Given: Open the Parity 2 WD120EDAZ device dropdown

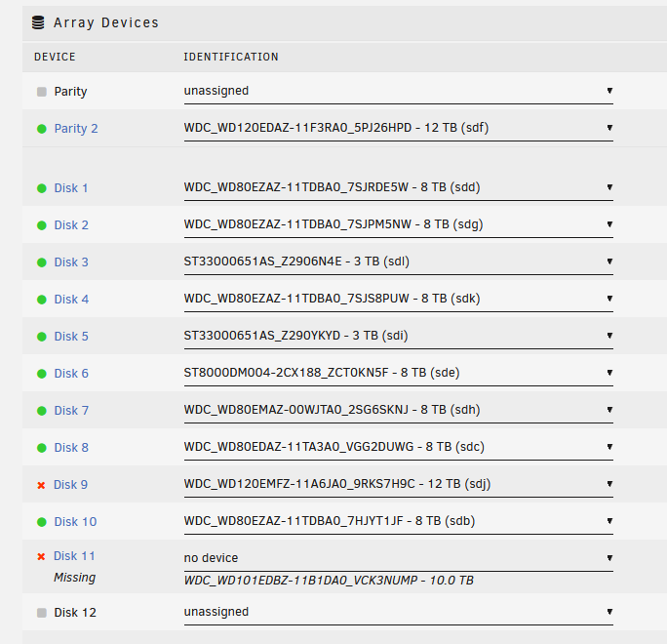Looking at the screenshot, I should coord(398,128).
